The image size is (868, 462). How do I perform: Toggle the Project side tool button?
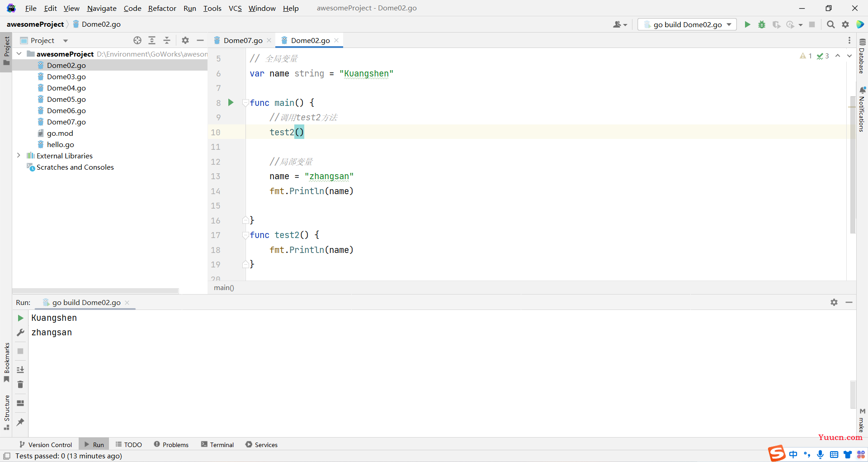pyautogui.click(x=6, y=51)
